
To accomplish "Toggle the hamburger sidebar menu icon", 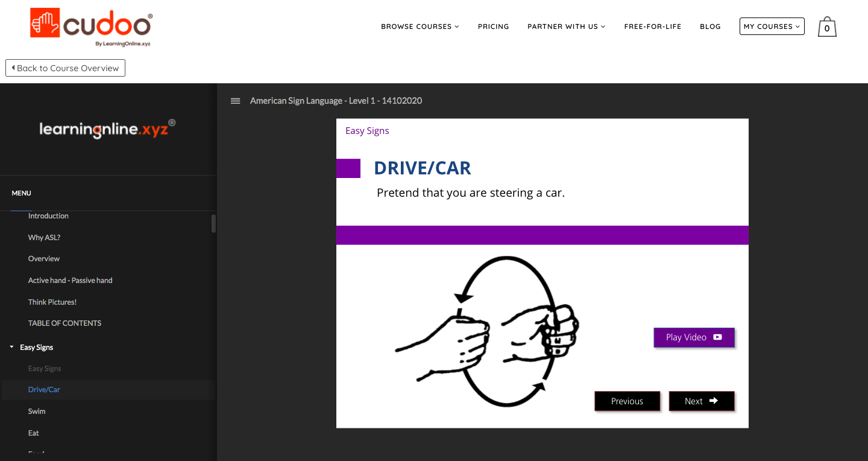I will click(x=236, y=101).
